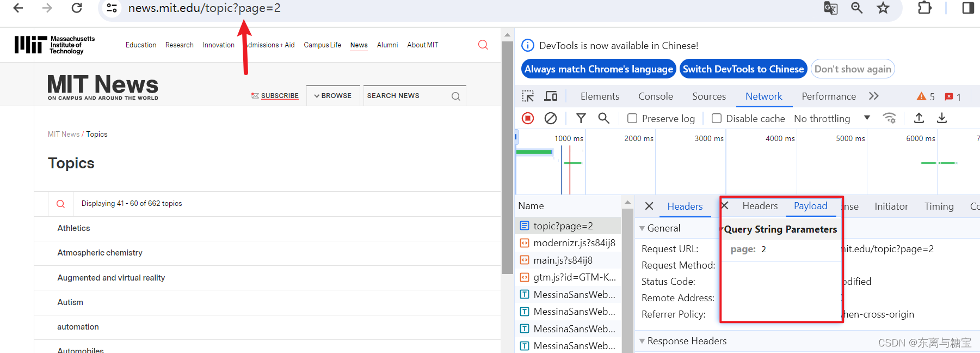The height and width of the screenshot is (353, 980).
Task: Bookmark this page with the star icon
Action: pos(883,8)
